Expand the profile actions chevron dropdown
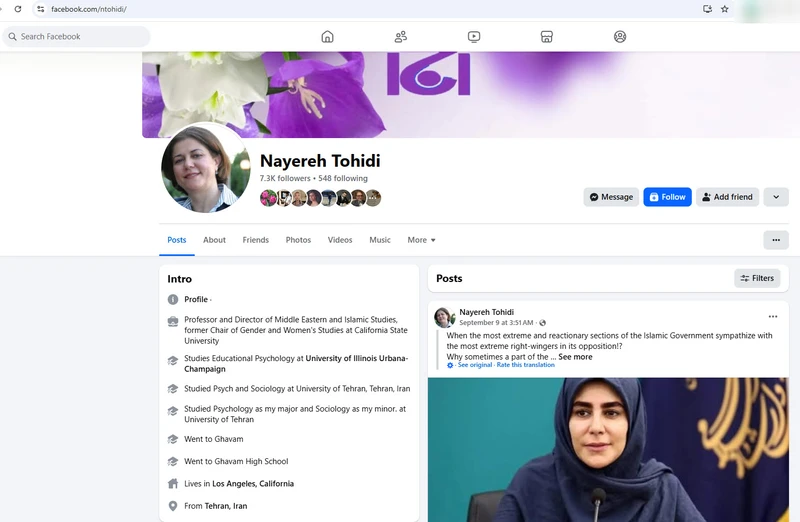The width and height of the screenshot is (800, 522). click(776, 197)
